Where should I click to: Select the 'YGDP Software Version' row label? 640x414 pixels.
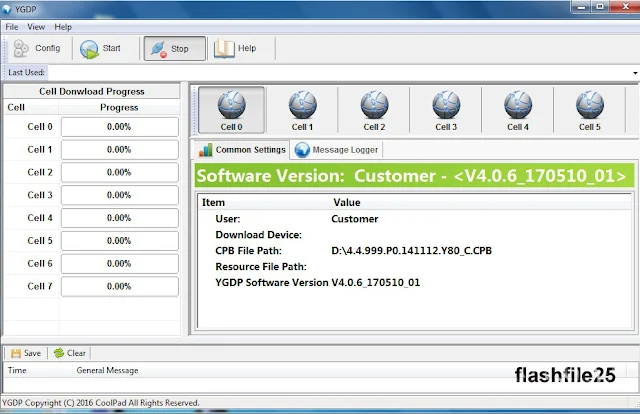272,283
